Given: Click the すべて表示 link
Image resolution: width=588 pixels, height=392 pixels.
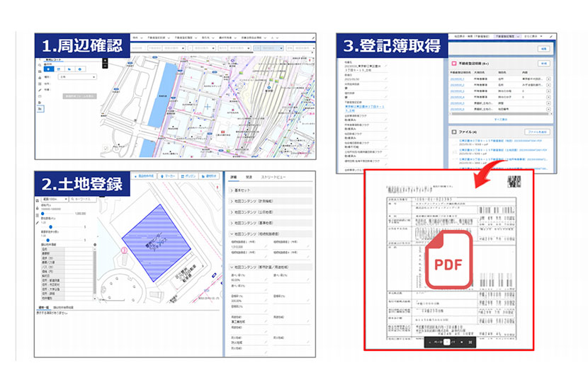Looking at the screenshot, I should 501,120.
